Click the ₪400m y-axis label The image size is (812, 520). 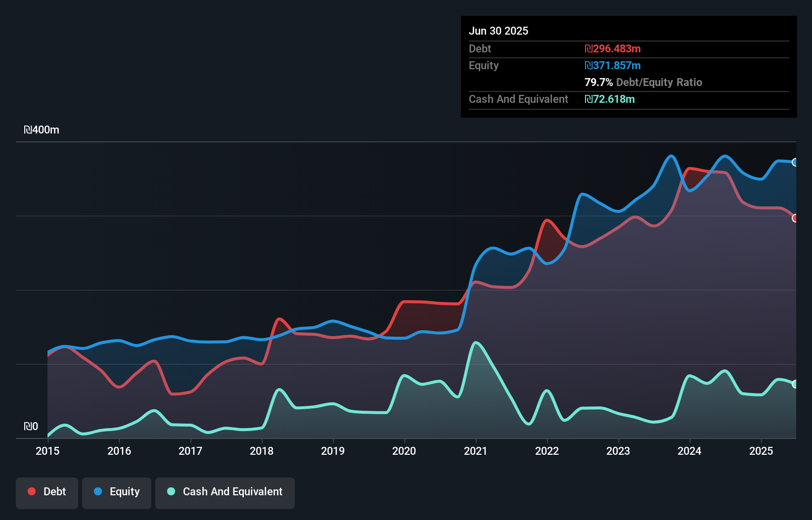[42, 130]
